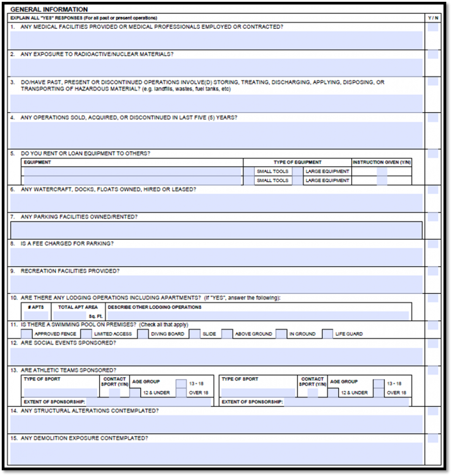
Task: Click Y/N box for parking fee question 8
Action: (x=433, y=245)
